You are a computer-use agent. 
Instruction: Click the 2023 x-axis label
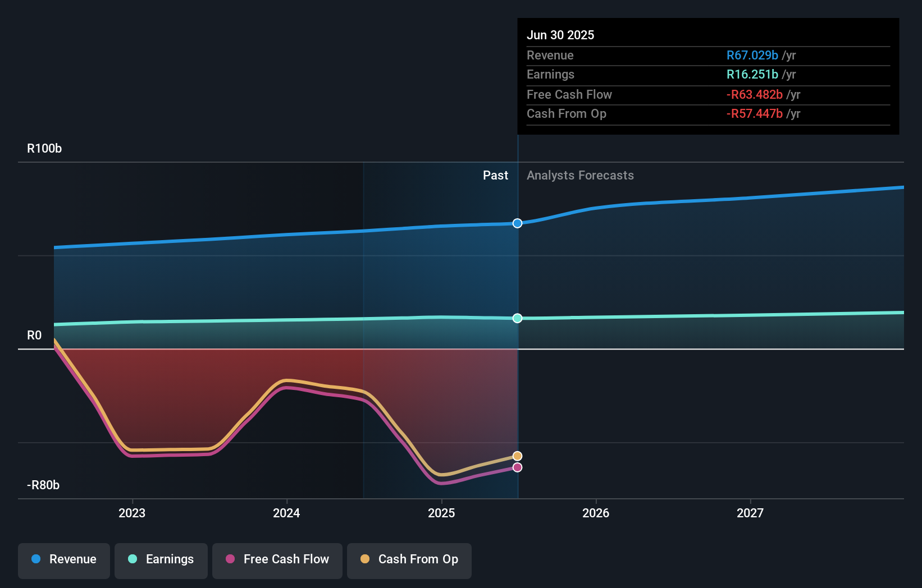(132, 513)
